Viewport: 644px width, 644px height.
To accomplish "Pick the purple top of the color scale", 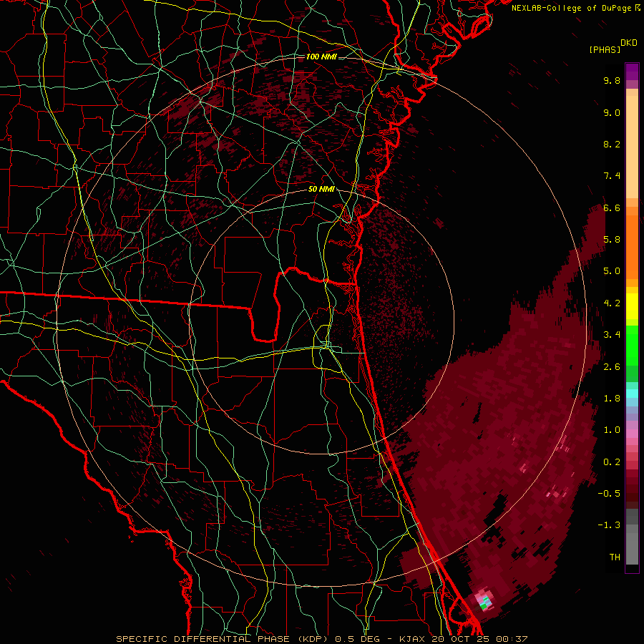I will [x=632, y=72].
